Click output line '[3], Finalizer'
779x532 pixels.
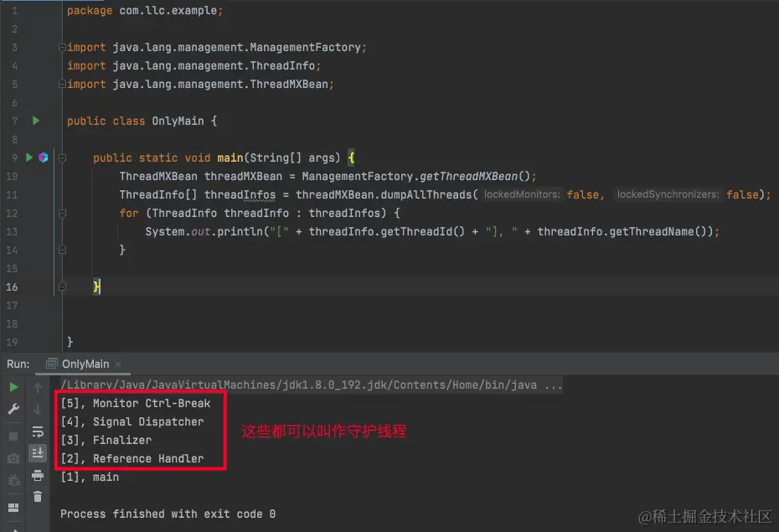[x=106, y=440]
